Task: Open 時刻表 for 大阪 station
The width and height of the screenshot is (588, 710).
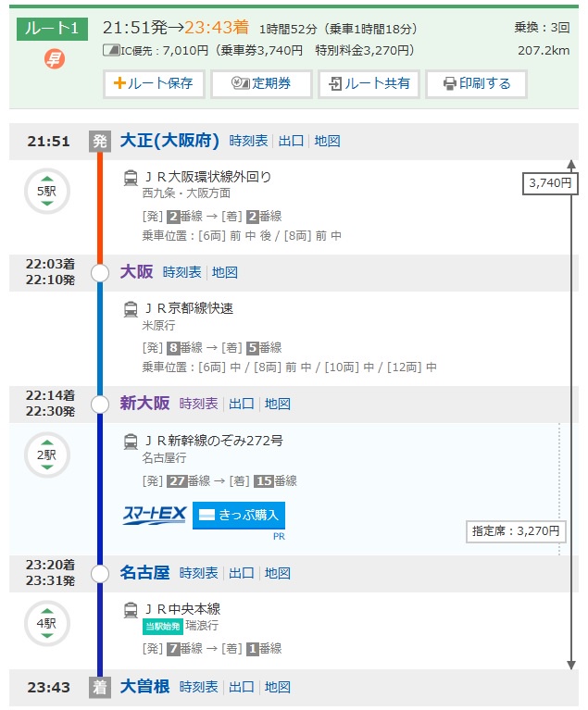Action: (x=181, y=272)
